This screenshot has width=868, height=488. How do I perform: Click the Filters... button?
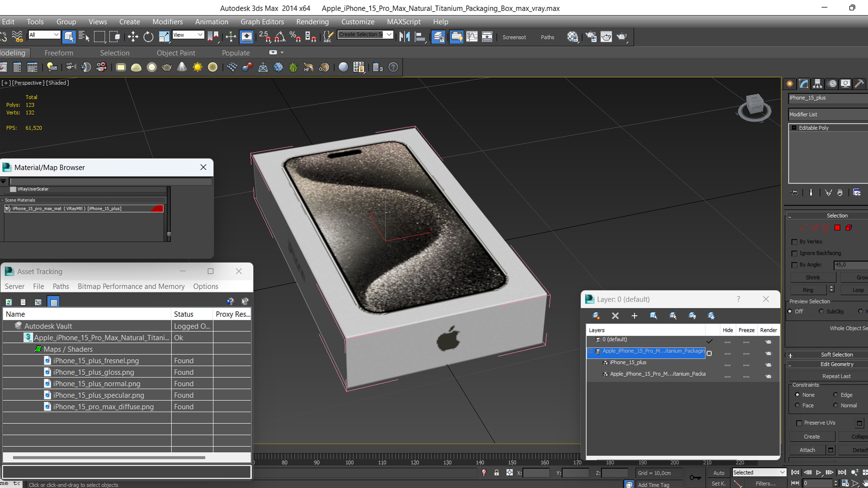pyautogui.click(x=766, y=483)
